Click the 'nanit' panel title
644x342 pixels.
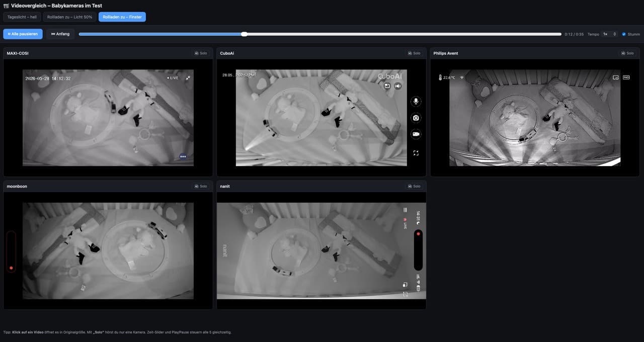tap(225, 186)
